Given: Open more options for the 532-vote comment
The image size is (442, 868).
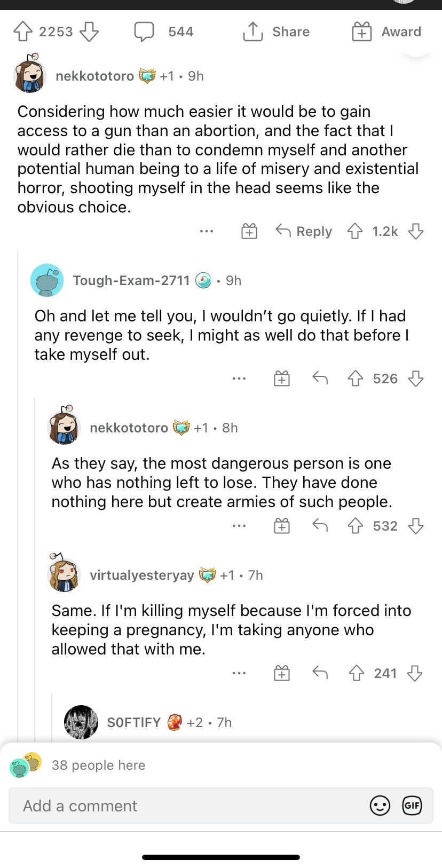Looking at the screenshot, I should click(239, 526).
